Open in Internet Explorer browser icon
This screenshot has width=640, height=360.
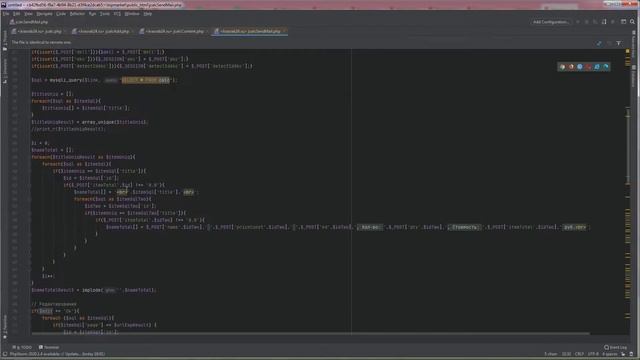[597, 67]
